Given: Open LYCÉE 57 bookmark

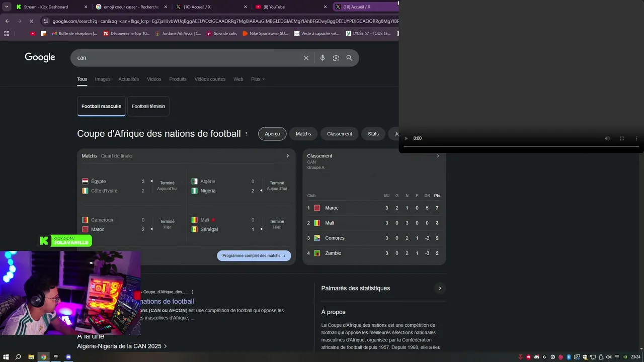Looking at the screenshot, I should 368,34.
